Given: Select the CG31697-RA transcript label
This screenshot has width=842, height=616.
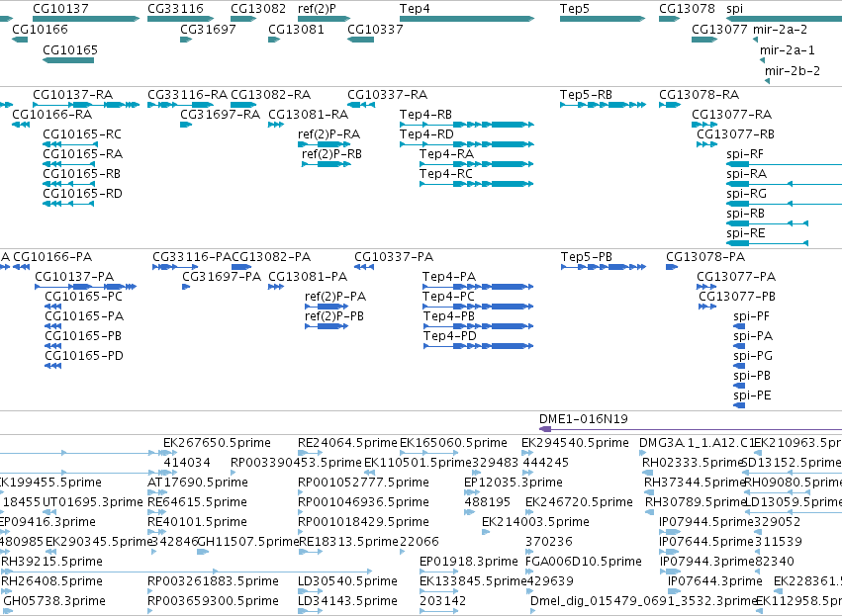Looking at the screenshot, I should pos(221,115).
